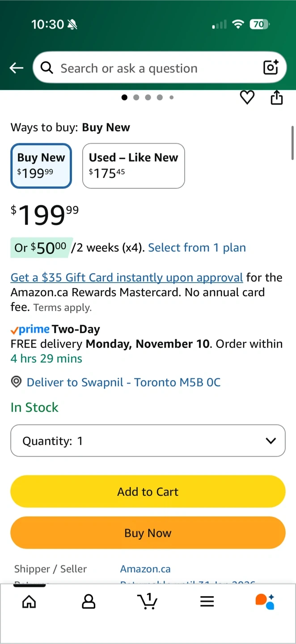The height and width of the screenshot is (644, 296).
Task: Open the Home tab icon
Action: click(29, 602)
